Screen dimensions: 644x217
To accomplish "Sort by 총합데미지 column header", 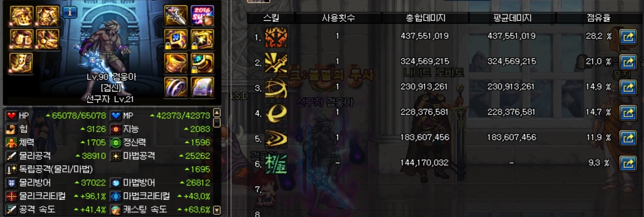I will [x=425, y=18].
